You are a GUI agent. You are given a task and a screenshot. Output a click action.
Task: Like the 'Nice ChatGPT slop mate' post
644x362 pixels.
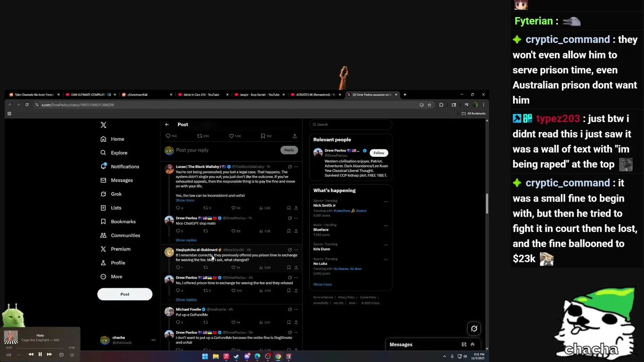click(x=233, y=231)
